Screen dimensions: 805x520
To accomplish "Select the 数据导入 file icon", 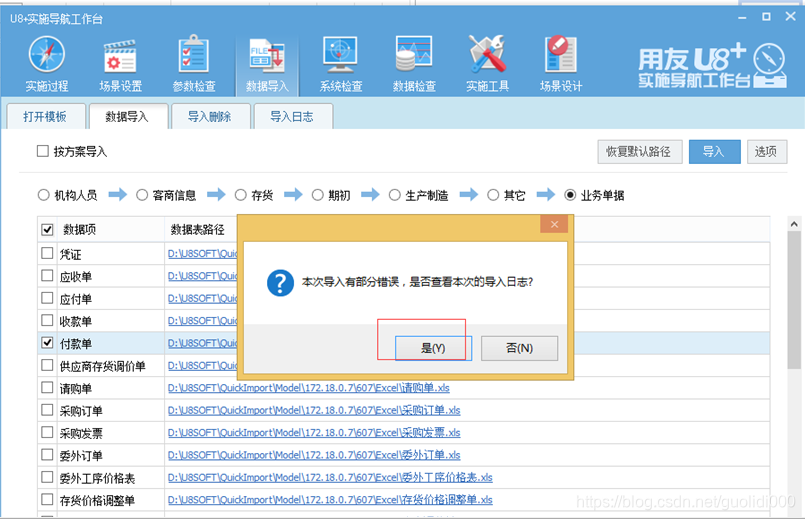I will pyautogui.click(x=267, y=55).
